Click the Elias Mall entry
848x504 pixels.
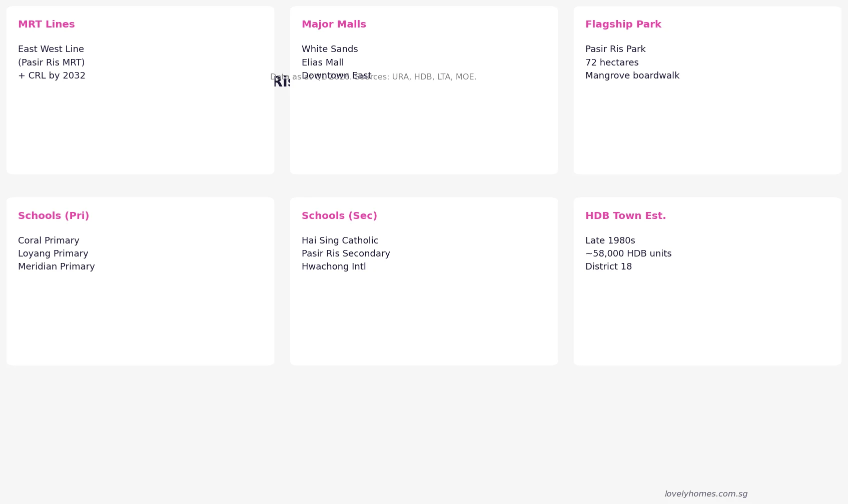[x=323, y=62]
